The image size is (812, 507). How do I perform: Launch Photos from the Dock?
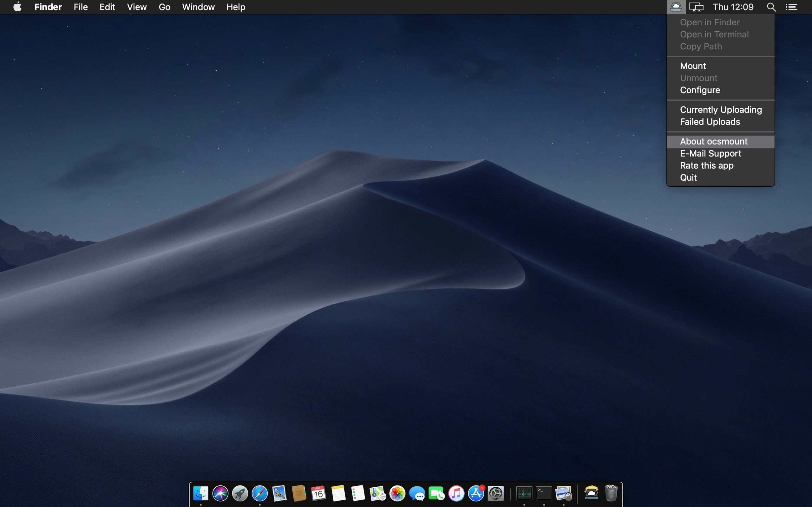398,493
